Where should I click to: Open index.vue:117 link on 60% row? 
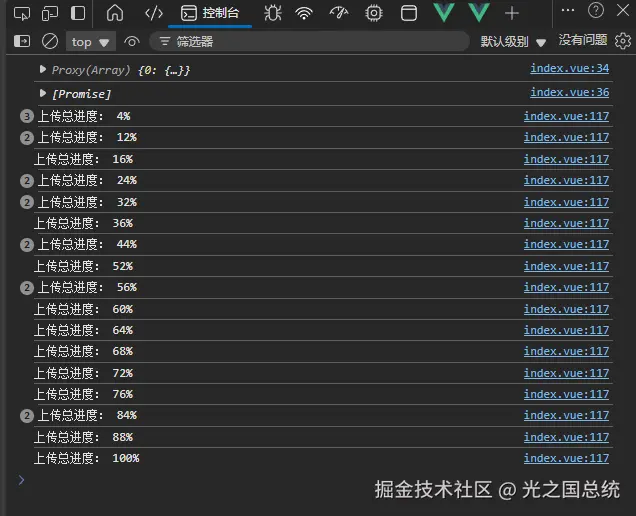[566, 309]
